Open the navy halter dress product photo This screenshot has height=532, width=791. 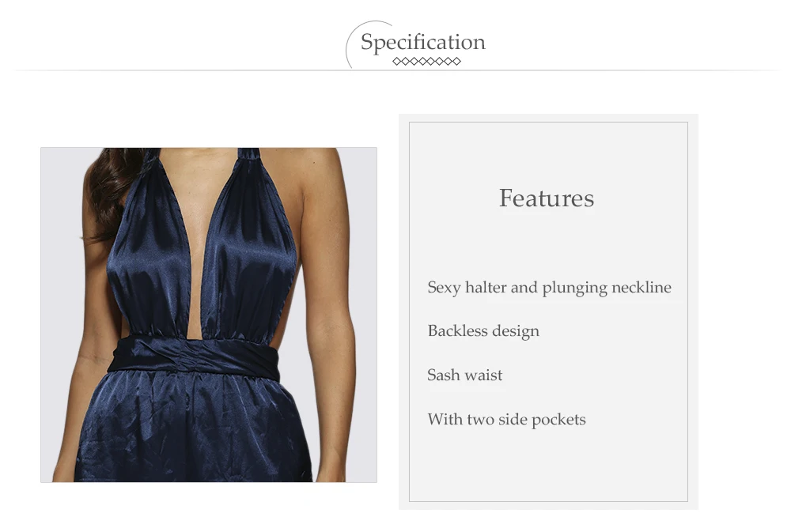point(209,315)
